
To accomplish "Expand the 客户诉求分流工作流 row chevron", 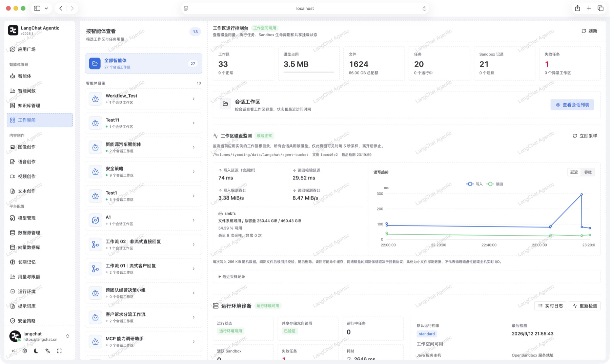I will [194, 317].
